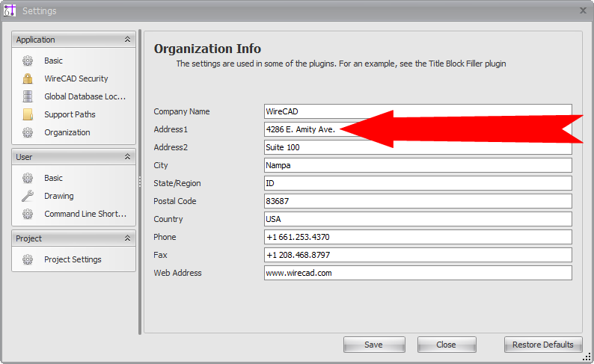Open WireCAD Security settings
The image size is (594, 364).
[x=76, y=78]
